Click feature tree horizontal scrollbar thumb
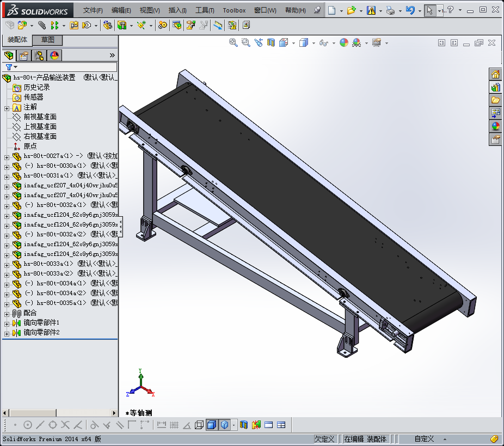The height and width of the screenshot is (446, 504). 33,413
